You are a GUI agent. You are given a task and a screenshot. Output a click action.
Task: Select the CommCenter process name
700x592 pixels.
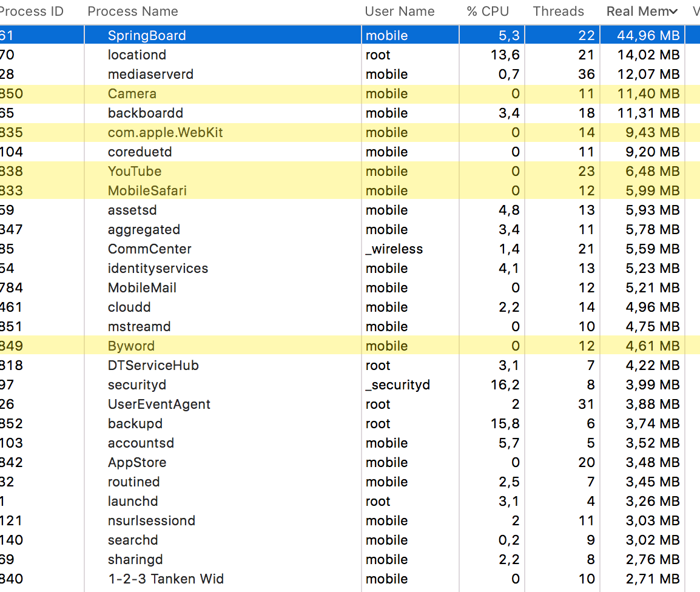click(150, 249)
